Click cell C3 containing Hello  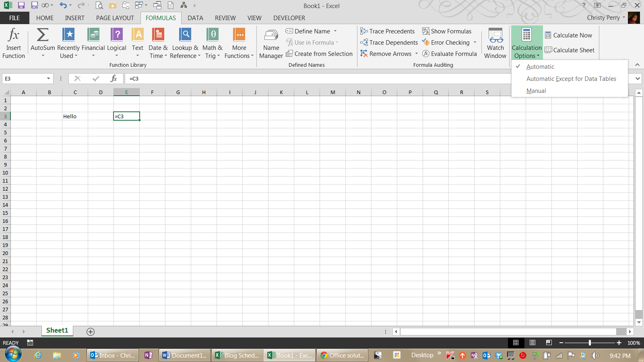pyautogui.click(x=75, y=116)
